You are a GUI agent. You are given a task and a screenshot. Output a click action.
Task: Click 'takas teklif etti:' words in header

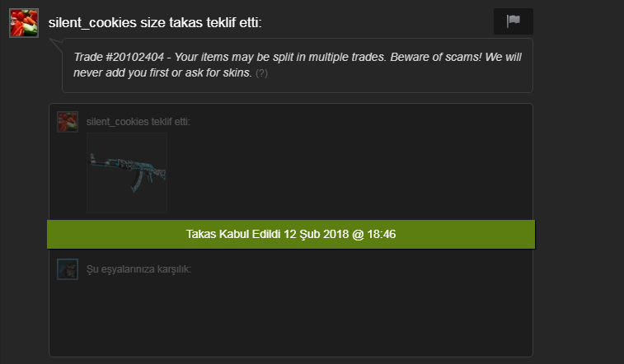pos(215,23)
